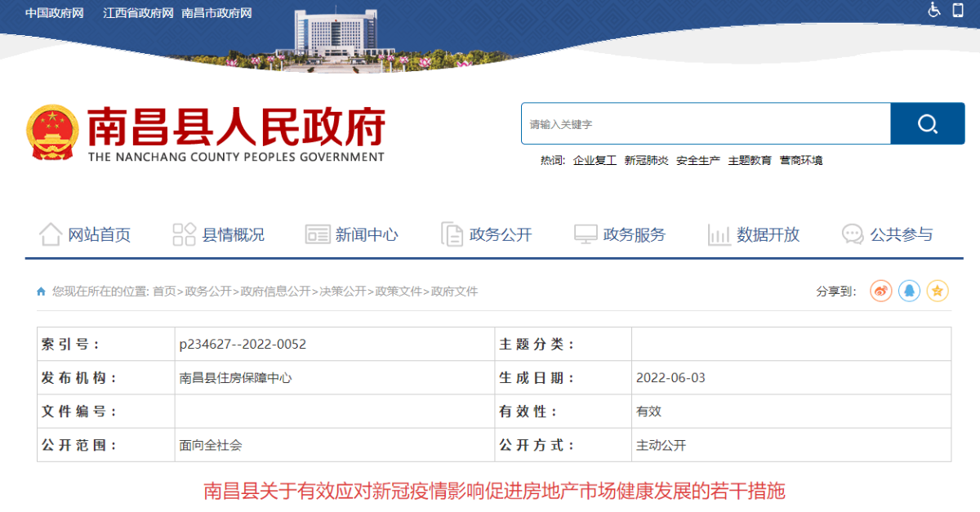Go to 政府信息公开 in breadcrumb
This screenshot has height=512, width=980.
[275, 292]
